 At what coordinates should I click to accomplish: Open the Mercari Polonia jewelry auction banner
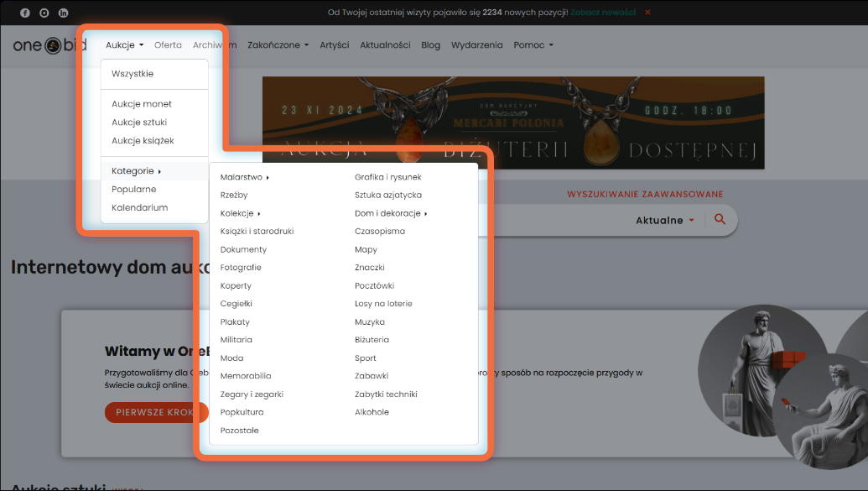pyautogui.click(x=513, y=123)
